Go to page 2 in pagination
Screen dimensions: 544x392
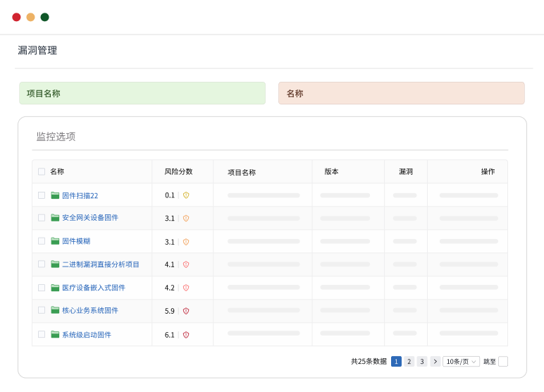[x=409, y=362]
